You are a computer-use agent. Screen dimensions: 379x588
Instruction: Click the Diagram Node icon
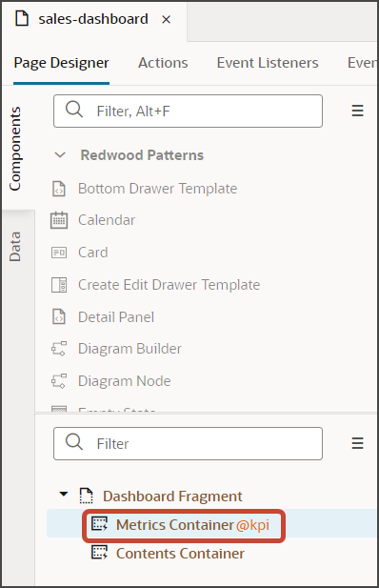coord(59,381)
